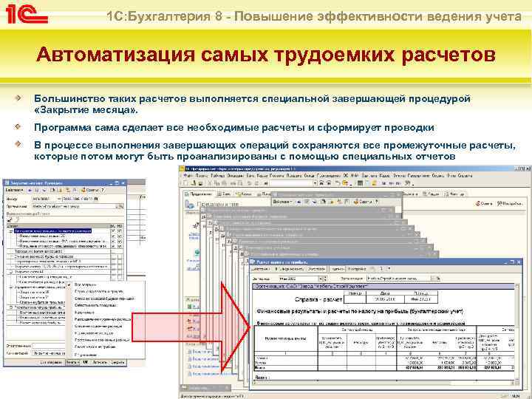532x399 pixels.
Task: Toggle БУ checkbox on the highlighted tree row
Action: pyautogui.click(x=113, y=231)
